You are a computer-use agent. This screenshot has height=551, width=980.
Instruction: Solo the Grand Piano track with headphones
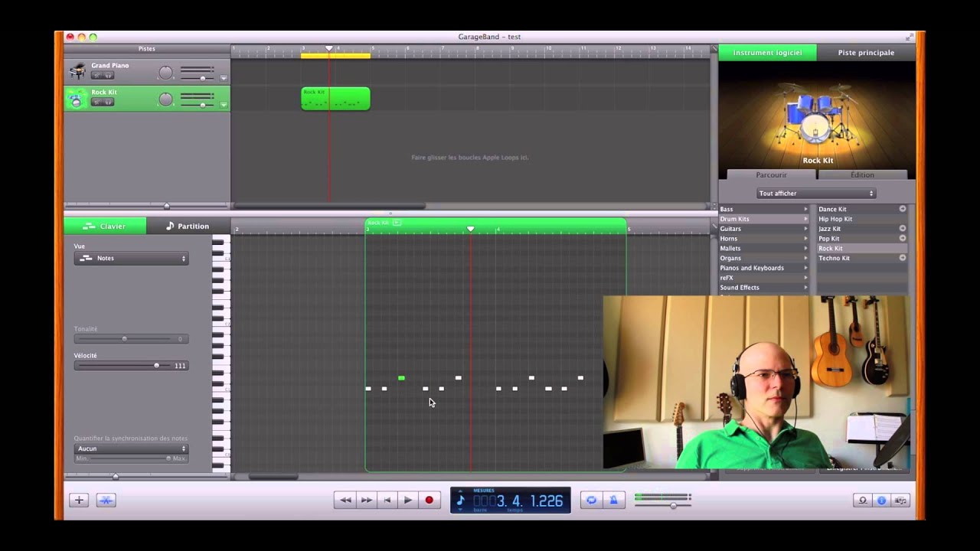coord(109,75)
